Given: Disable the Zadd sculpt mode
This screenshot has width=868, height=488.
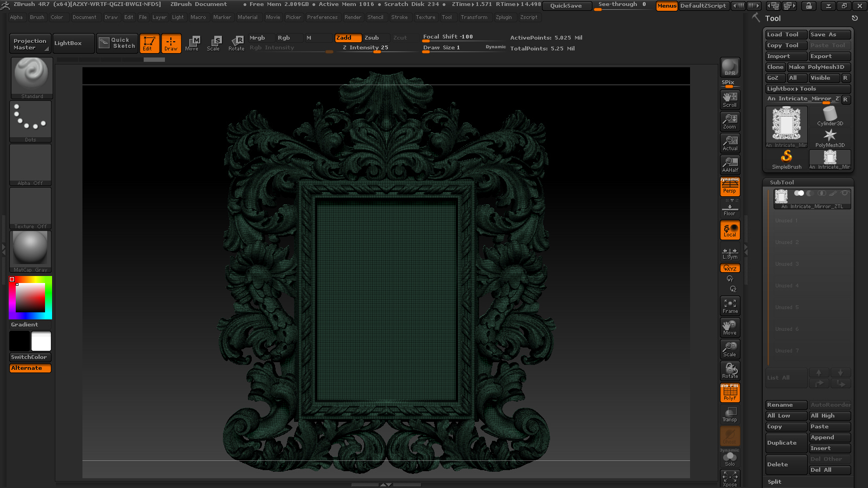Looking at the screenshot, I should [x=348, y=37].
